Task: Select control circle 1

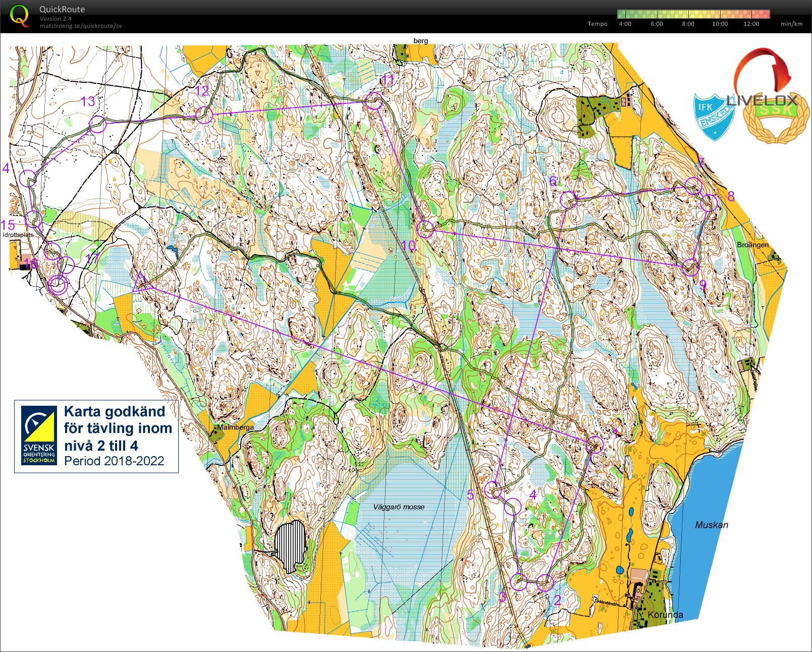Action: 595,445
